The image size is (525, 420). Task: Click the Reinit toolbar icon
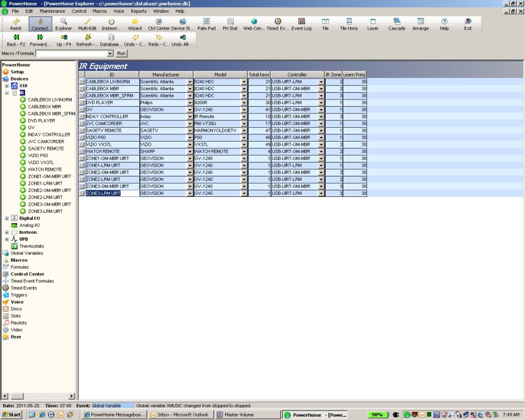[x=16, y=24]
